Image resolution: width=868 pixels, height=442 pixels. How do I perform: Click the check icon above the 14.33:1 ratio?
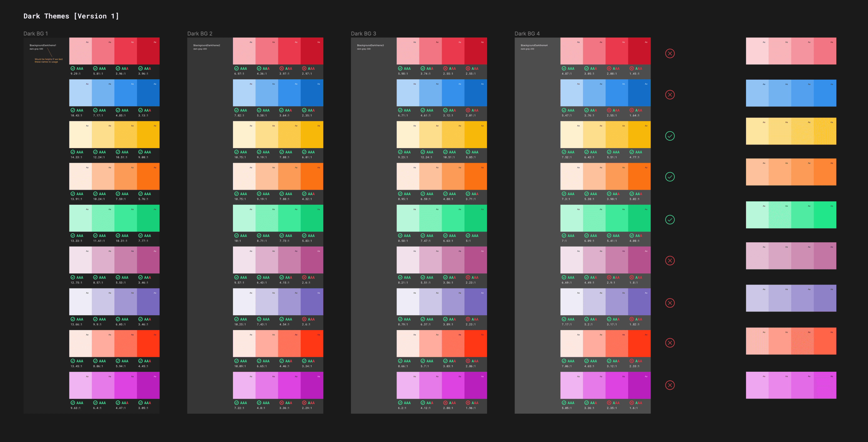click(x=72, y=152)
